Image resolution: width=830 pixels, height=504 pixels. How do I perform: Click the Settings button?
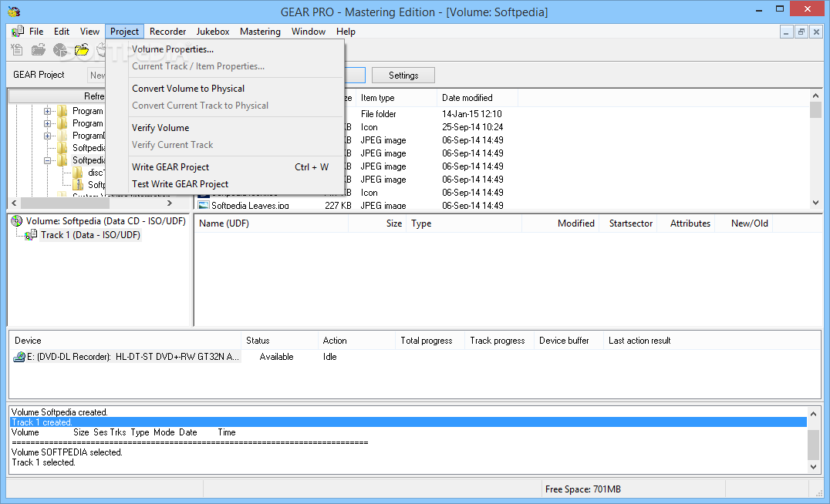pyautogui.click(x=403, y=75)
